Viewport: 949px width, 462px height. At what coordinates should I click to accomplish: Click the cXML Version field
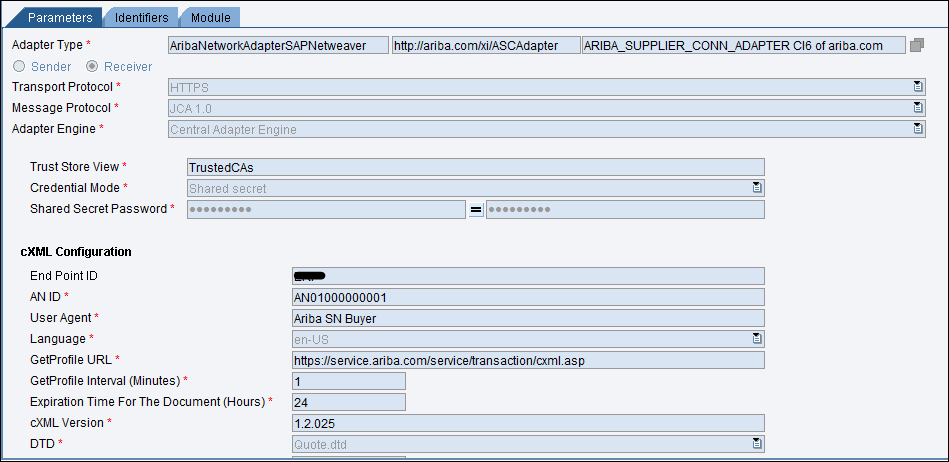528,423
